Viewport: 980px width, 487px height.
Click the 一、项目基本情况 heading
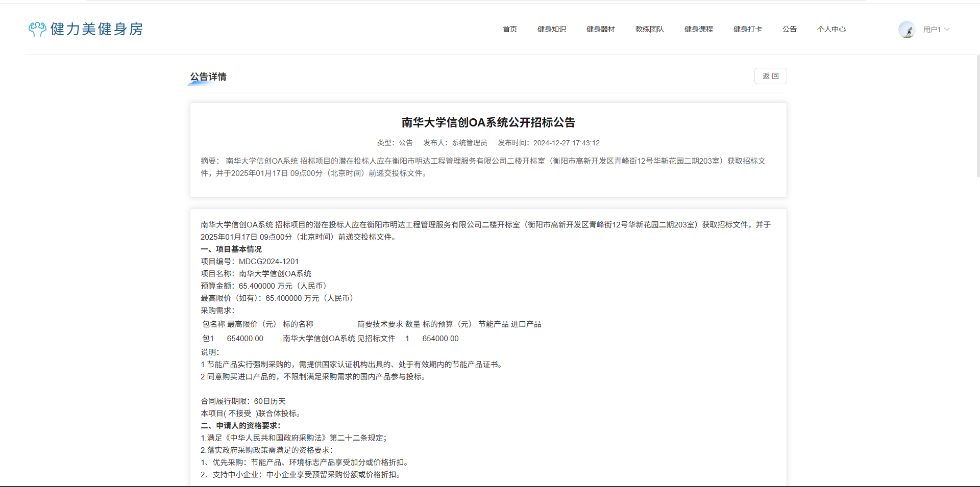click(231, 249)
